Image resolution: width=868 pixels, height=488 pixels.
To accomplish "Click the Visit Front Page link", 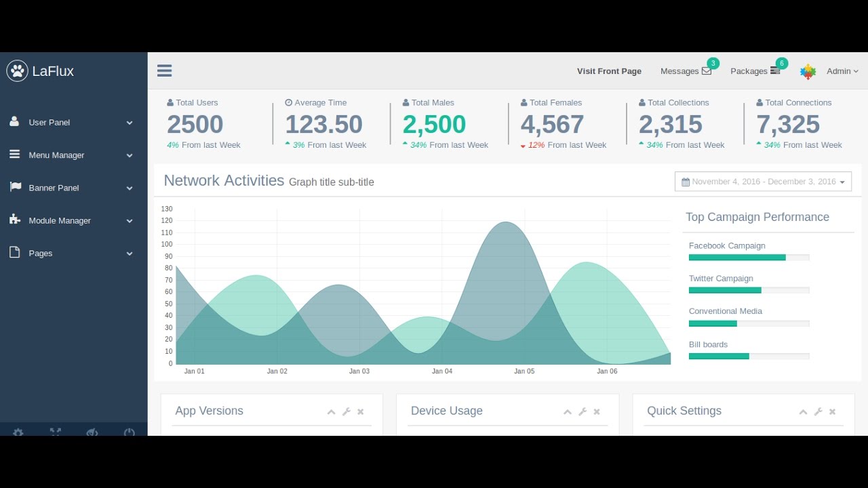I will click(609, 71).
